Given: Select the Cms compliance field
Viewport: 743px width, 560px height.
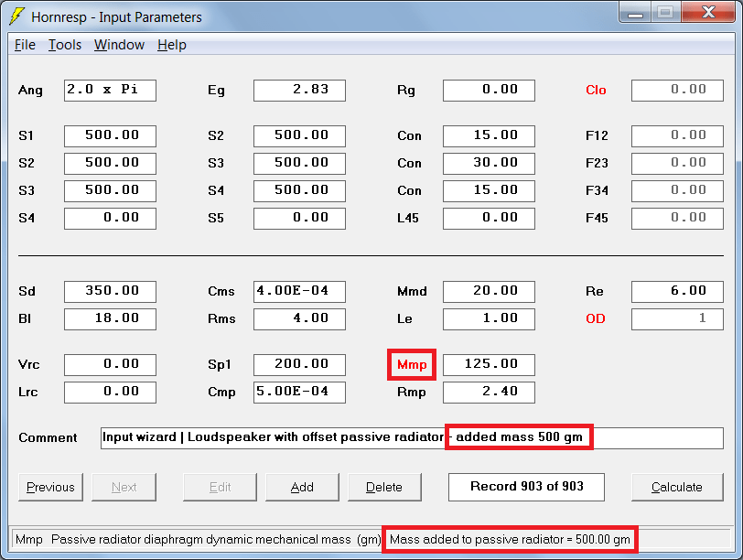Looking at the screenshot, I should tap(299, 291).
